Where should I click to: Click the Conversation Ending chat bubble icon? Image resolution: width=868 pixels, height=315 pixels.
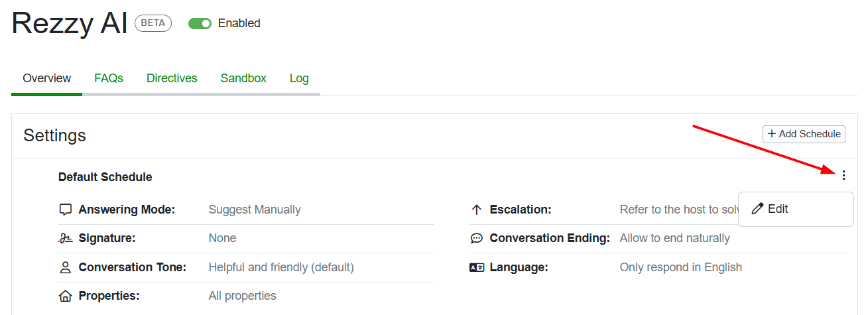click(476, 238)
